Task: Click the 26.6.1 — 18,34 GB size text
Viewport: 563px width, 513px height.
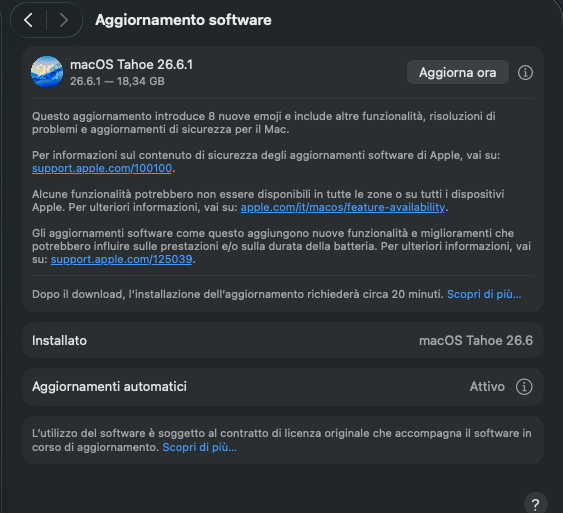Action: pos(117,81)
